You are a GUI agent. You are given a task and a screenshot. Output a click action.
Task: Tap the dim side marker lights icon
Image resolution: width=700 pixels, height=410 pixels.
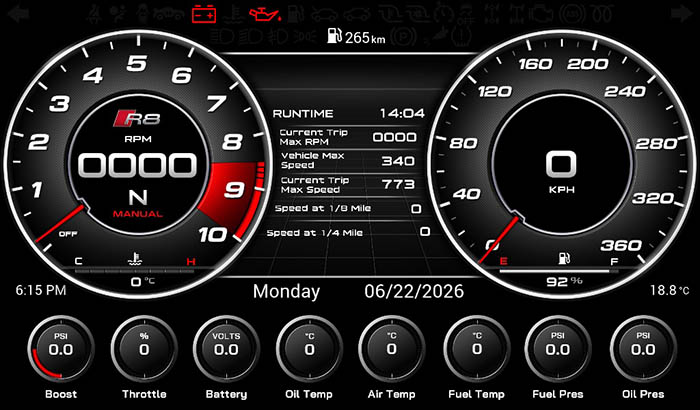[305, 36]
